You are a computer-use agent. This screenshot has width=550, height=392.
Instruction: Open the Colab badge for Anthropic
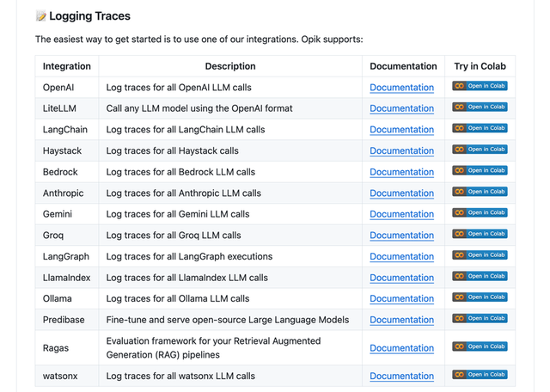point(480,192)
